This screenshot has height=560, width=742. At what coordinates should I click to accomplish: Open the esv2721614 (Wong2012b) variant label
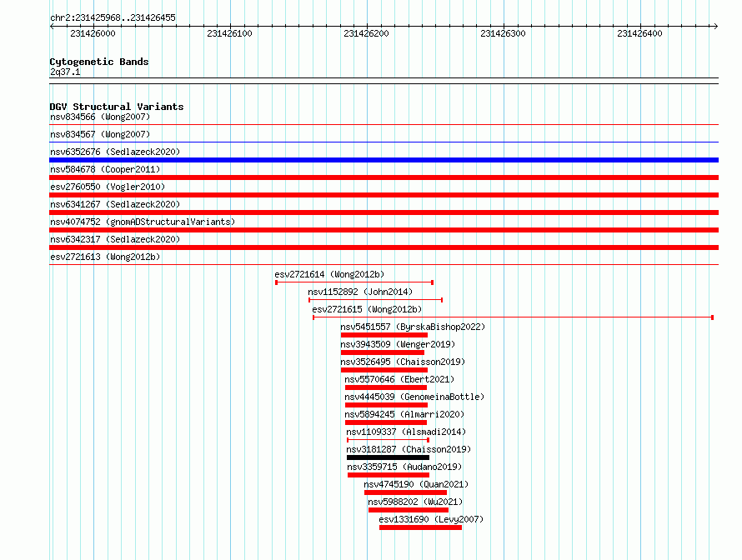(x=329, y=274)
